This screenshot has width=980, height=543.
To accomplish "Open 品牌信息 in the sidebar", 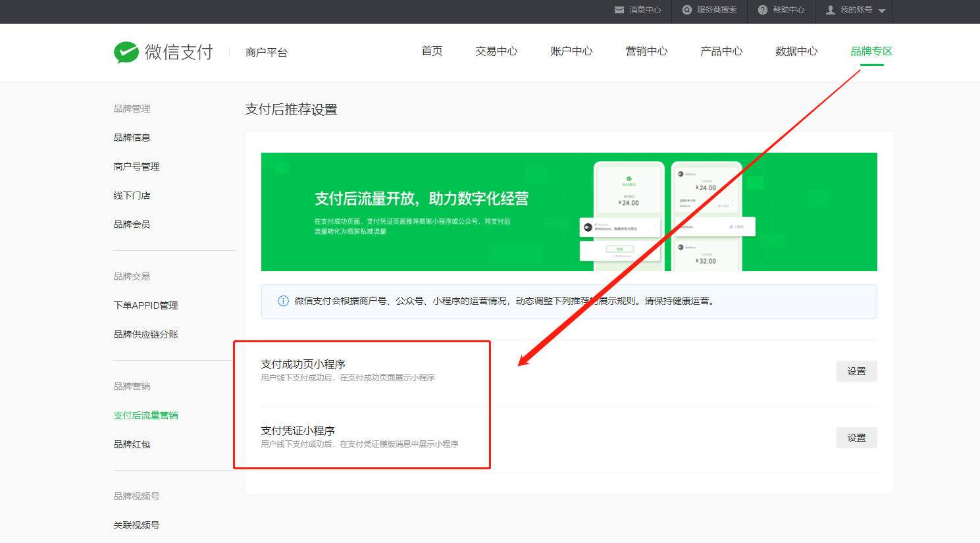I will point(132,138).
